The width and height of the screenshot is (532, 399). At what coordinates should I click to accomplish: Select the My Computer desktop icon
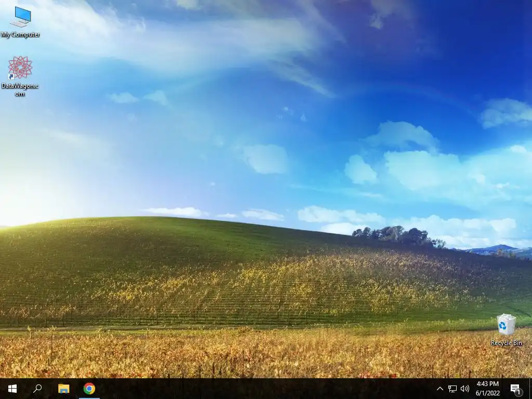coord(20,22)
